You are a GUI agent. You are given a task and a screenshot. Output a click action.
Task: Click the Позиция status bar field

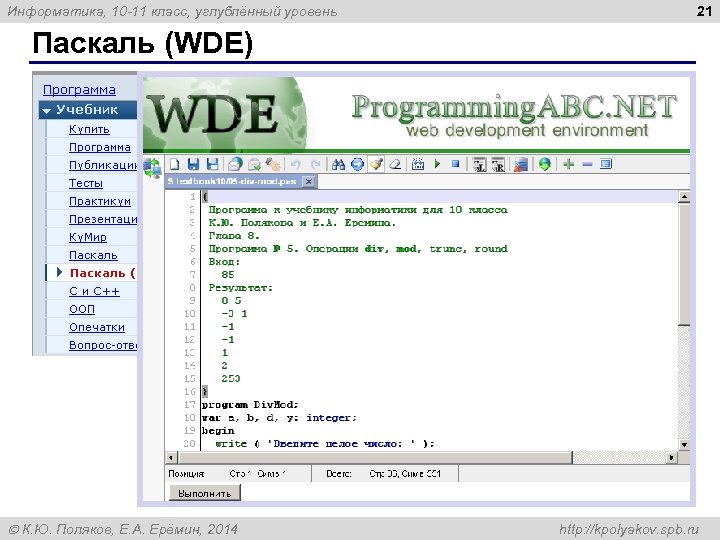(x=238, y=473)
